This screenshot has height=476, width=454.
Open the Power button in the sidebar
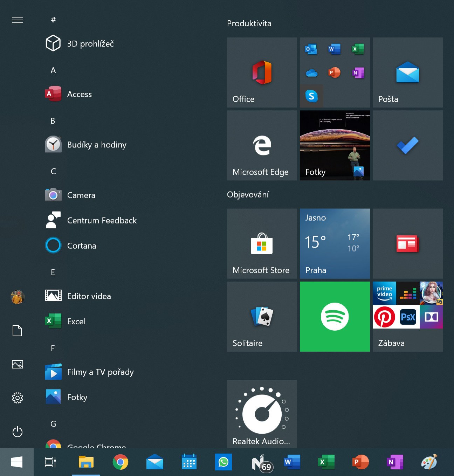coord(18,432)
